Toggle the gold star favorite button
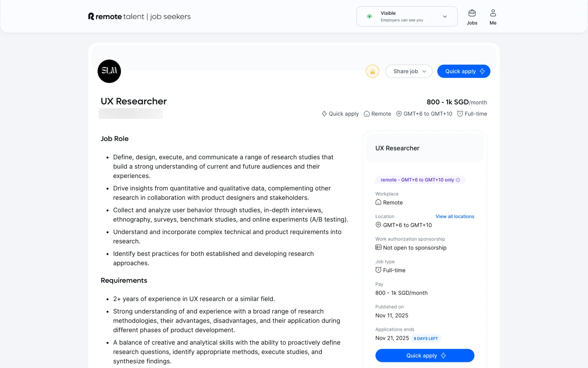Viewport: 588px width, 368px height. tap(372, 71)
